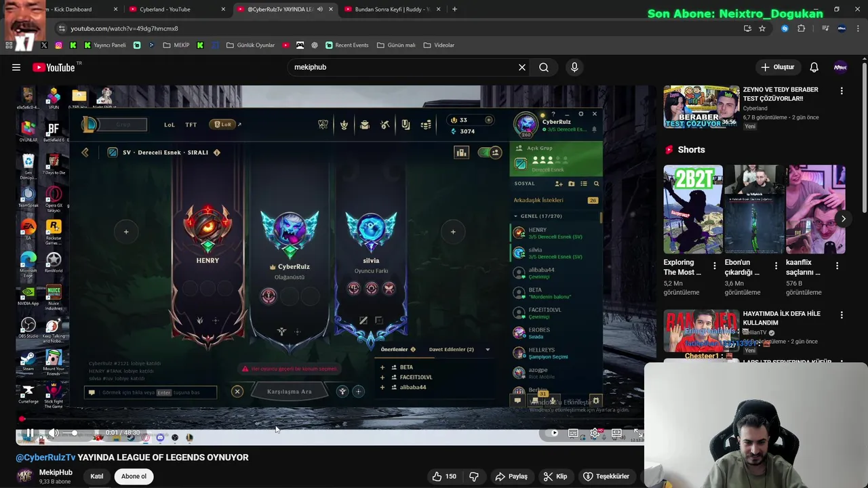Open video settings gear

[595, 433]
